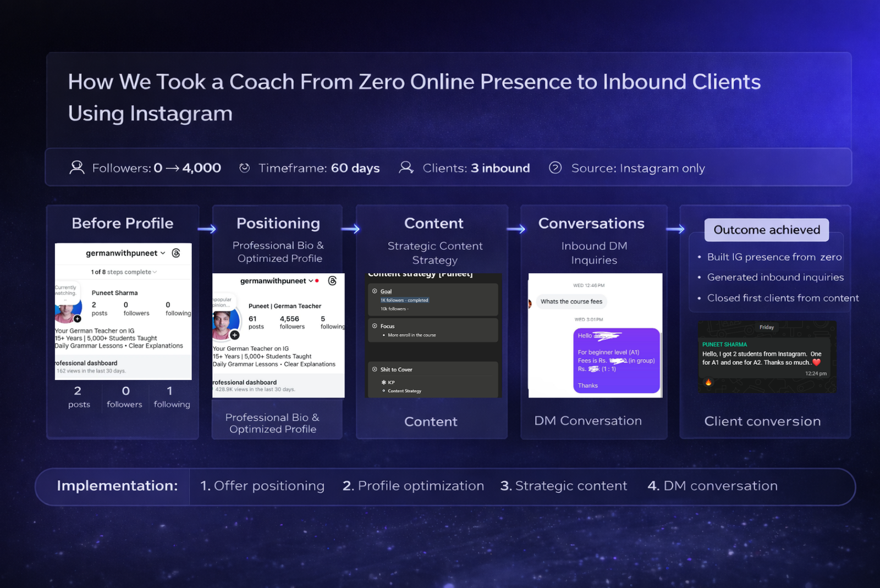The width and height of the screenshot is (880, 588).
Task: Open Threads icon in the Before Profile screenshot
Action: click(176, 253)
